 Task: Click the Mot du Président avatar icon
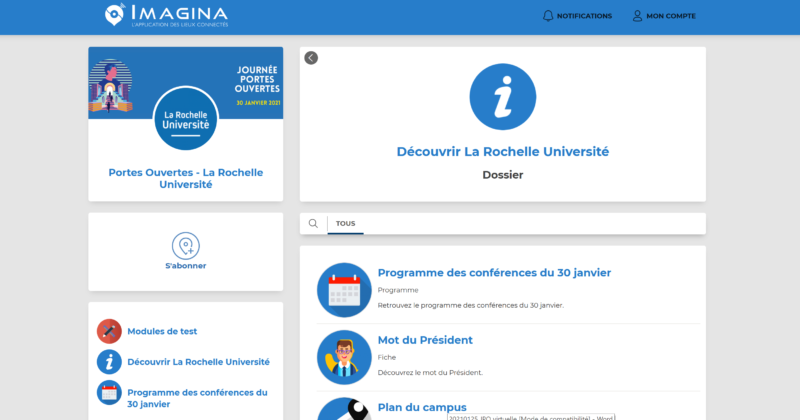click(343, 356)
